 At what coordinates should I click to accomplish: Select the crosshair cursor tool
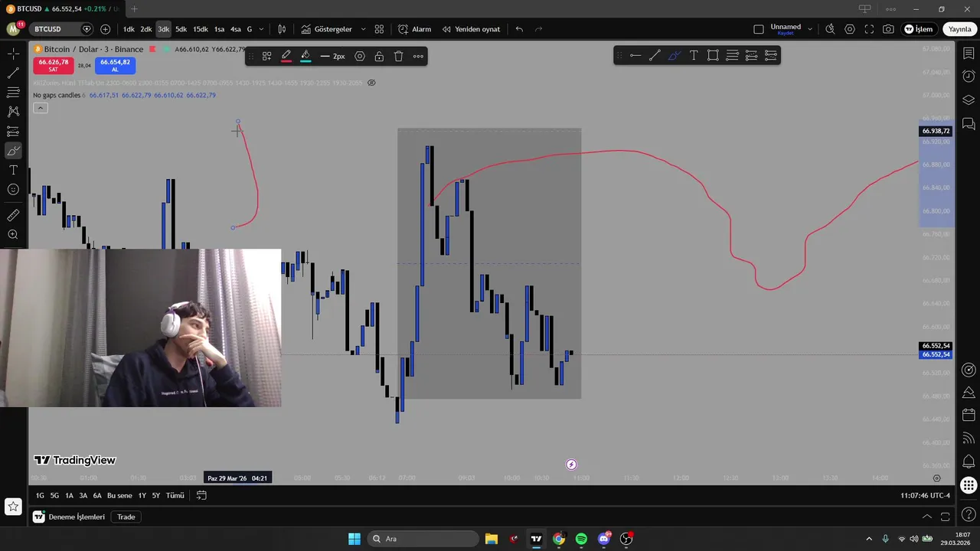[13, 54]
